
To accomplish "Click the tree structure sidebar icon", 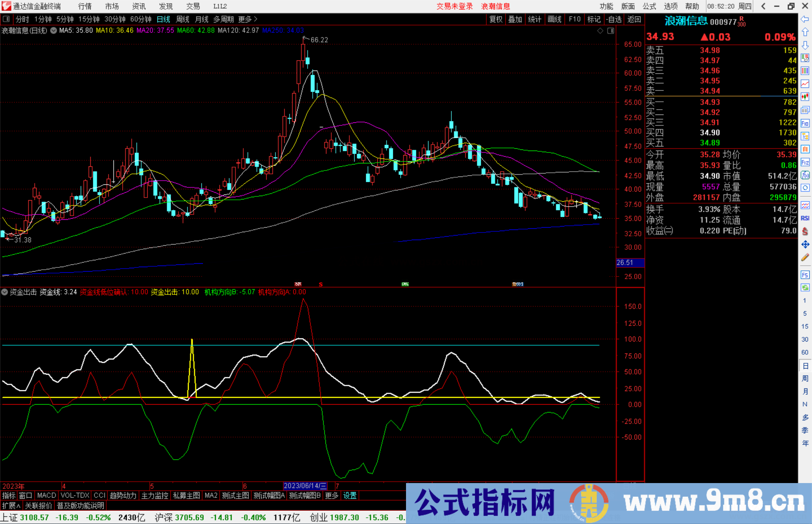I will [805, 136].
